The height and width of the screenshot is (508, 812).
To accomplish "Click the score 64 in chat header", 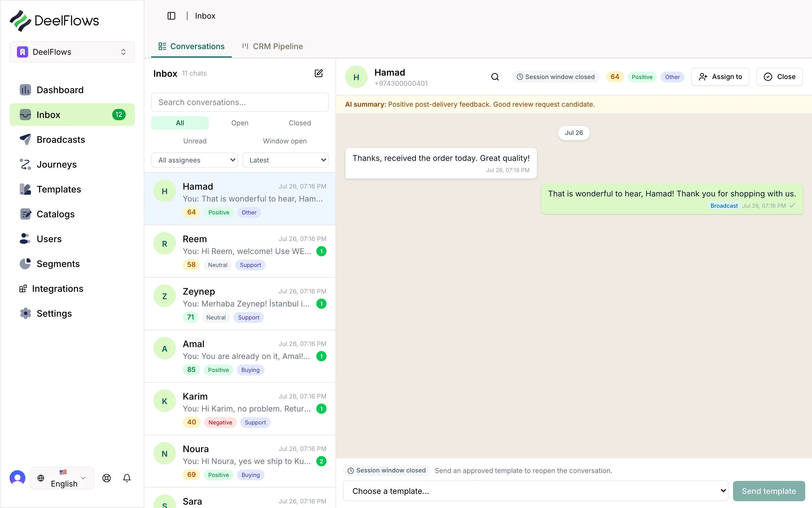I will point(615,76).
